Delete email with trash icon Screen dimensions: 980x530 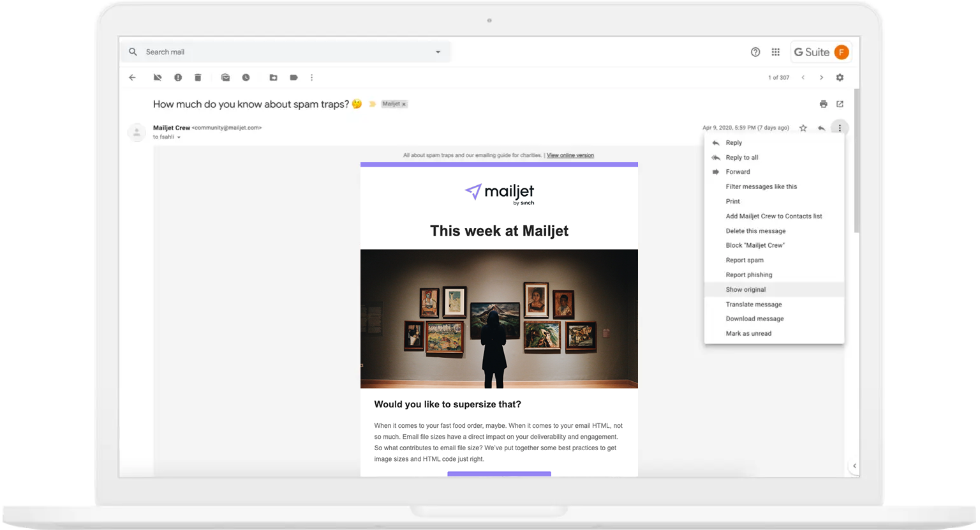pyautogui.click(x=198, y=77)
